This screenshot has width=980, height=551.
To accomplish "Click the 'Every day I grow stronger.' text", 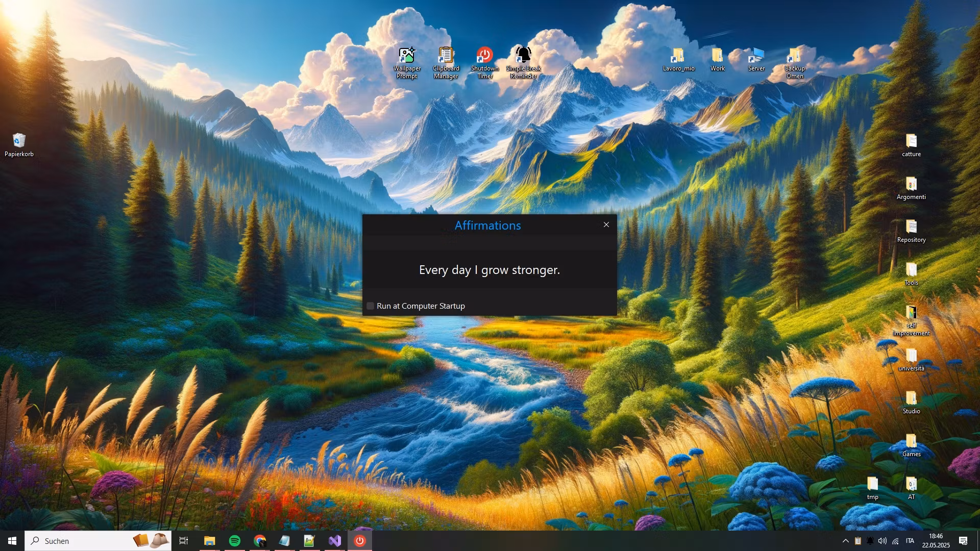I will (489, 270).
